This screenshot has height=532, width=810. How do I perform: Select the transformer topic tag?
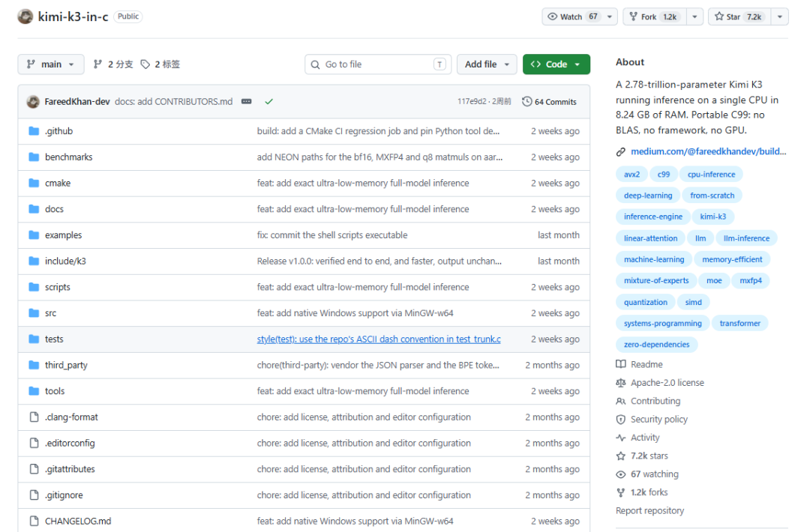739,323
